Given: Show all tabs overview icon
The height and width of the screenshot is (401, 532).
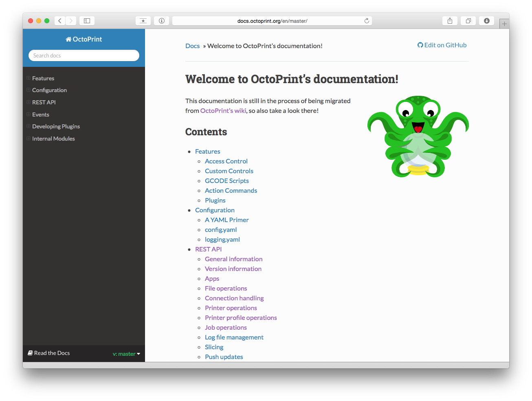Looking at the screenshot, I should coord(468,21).
